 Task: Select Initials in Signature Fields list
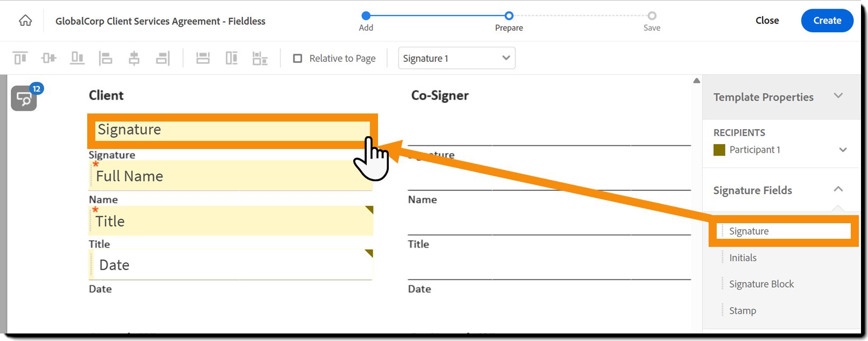coord(743,258)
